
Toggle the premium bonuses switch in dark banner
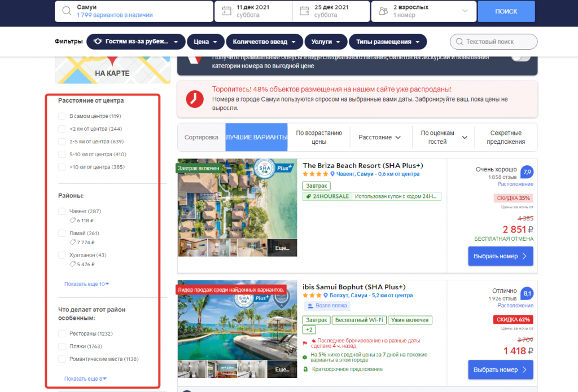pyautogui.click(x=520, y=58)
